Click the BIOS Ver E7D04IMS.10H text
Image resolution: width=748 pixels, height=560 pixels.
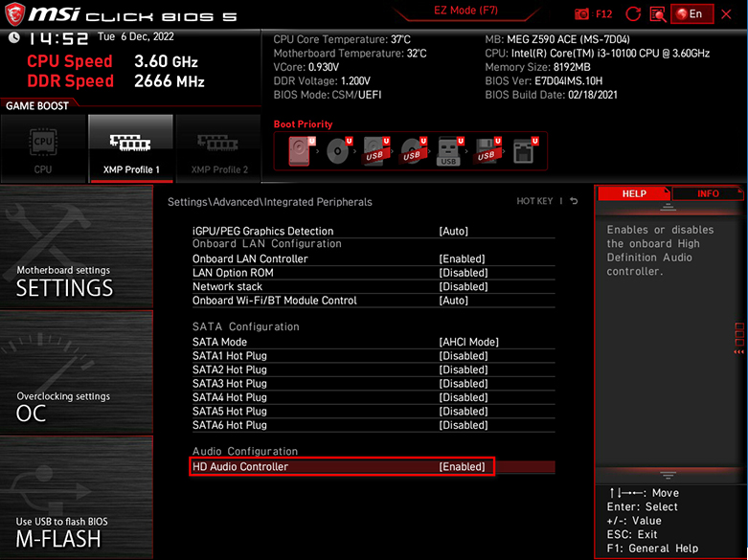[544, 81]
